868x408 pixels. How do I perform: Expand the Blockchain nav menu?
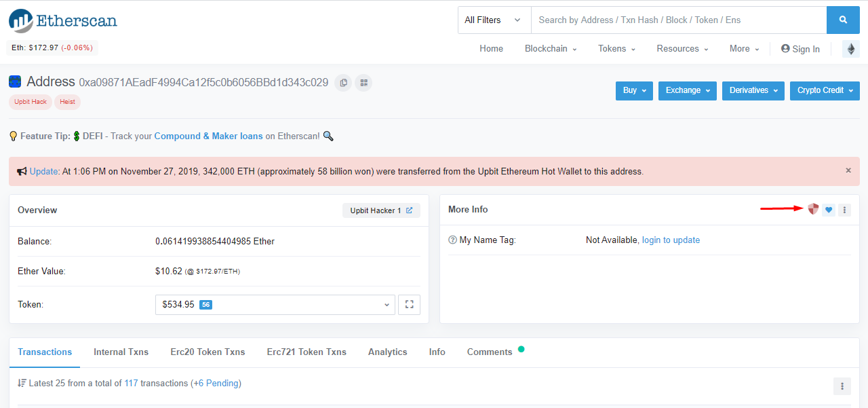pos(551,49)
